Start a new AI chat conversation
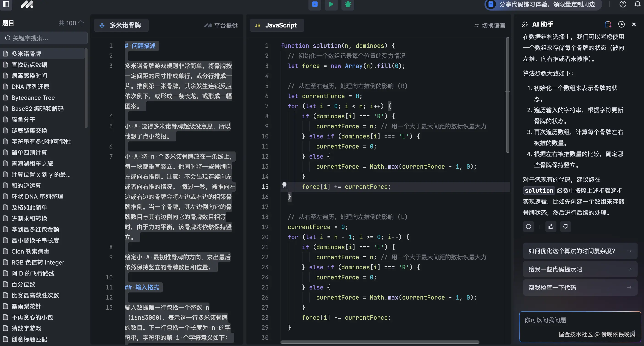The width and height of the screenshot is (644, 346). pyautogui.click(x=608, y=24)
